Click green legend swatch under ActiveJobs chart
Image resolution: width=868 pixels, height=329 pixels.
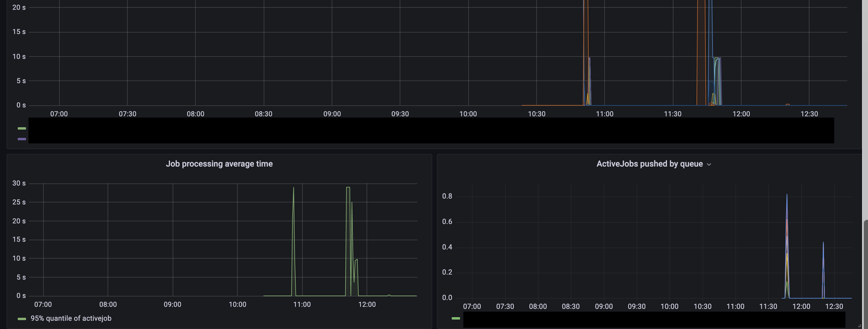[x=456, y=318]
